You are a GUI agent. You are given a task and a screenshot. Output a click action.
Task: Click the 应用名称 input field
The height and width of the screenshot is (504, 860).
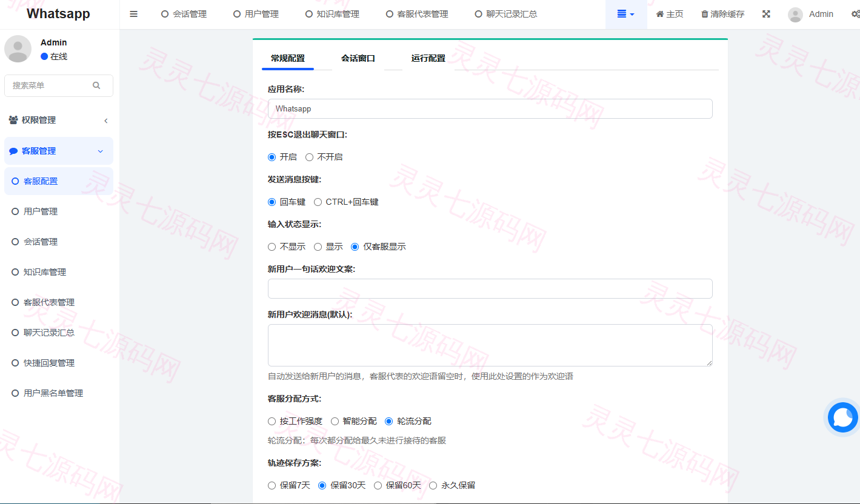pyautogui.click(x=490, y=108)
